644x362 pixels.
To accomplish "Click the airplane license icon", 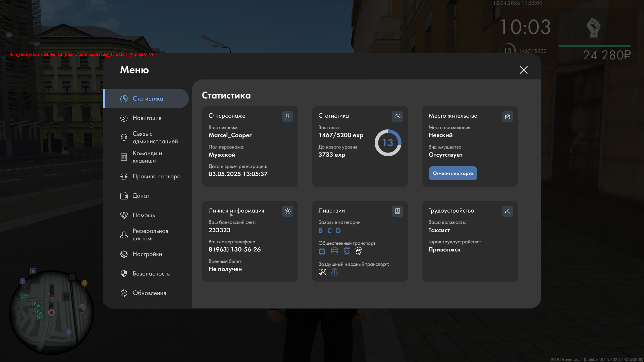I will coord(322,272).
